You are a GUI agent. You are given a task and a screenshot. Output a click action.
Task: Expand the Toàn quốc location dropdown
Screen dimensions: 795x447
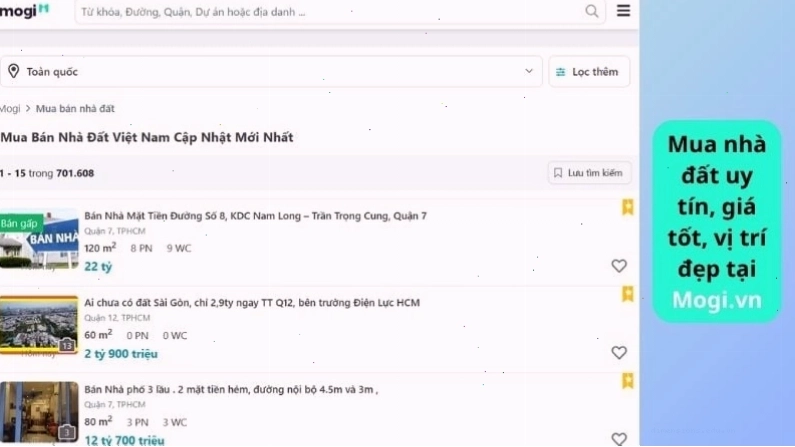(271, 71)
